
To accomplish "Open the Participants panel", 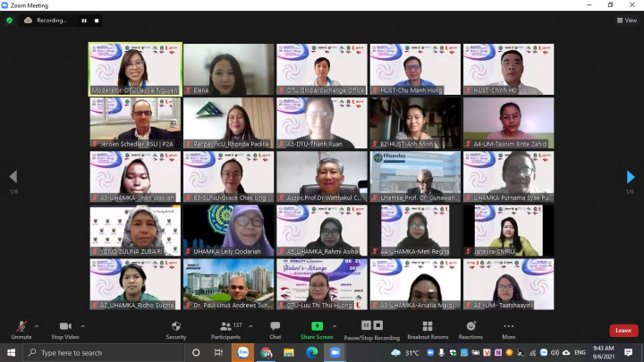I will tap(226, 330).
